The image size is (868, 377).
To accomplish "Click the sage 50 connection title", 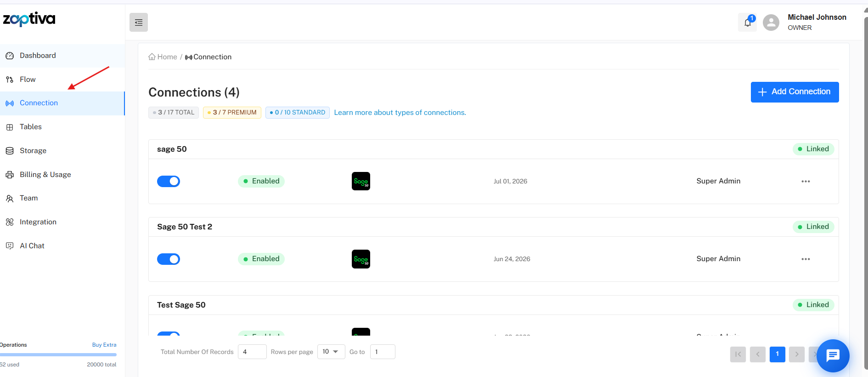I will pyautogui.click(x=172, y=149).
